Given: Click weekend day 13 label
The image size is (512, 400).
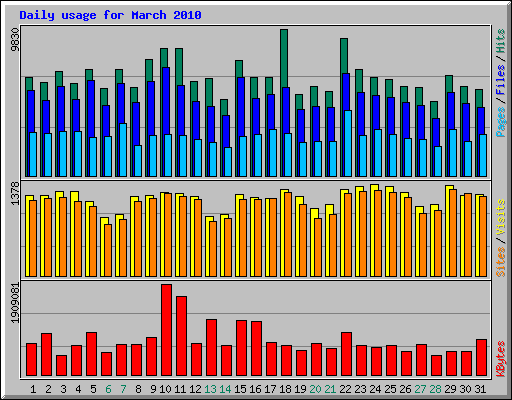Looking at the screenshot, I should 210,389.
